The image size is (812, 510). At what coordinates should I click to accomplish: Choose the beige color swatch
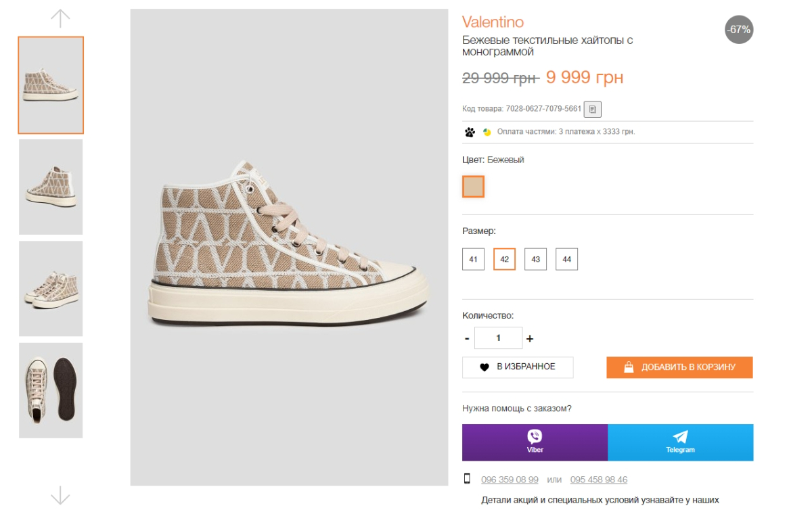click(x=473, y=187)
